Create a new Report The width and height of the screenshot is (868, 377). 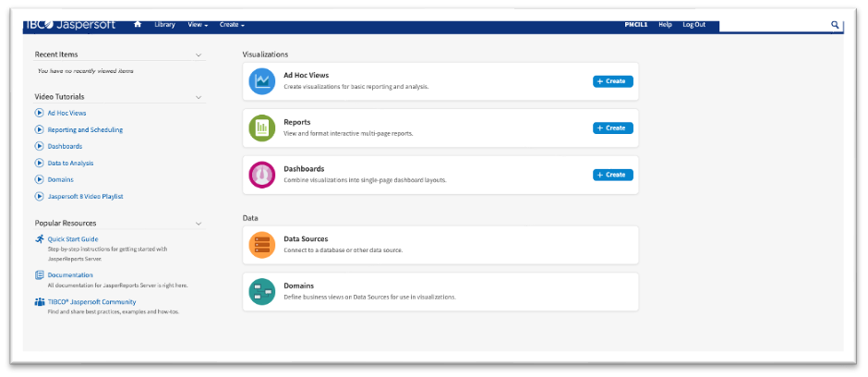coord(613,128)
